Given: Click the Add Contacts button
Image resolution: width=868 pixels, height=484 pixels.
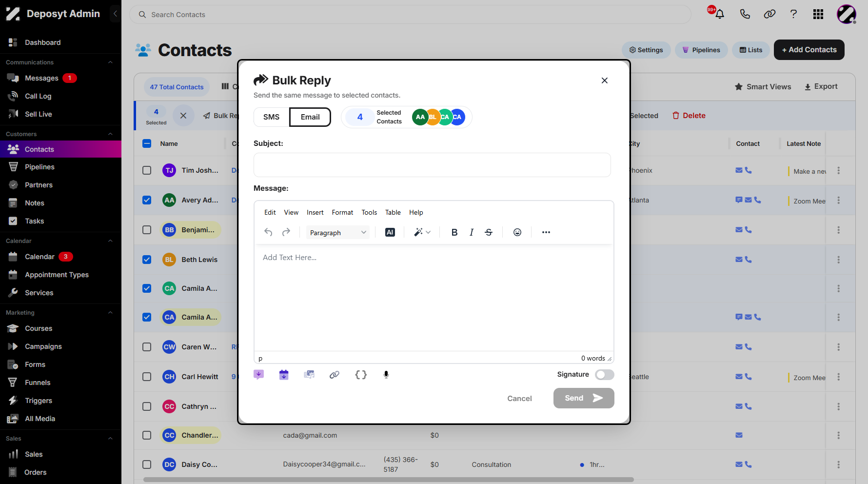Looking at the screenshot, I should [809, 50].
